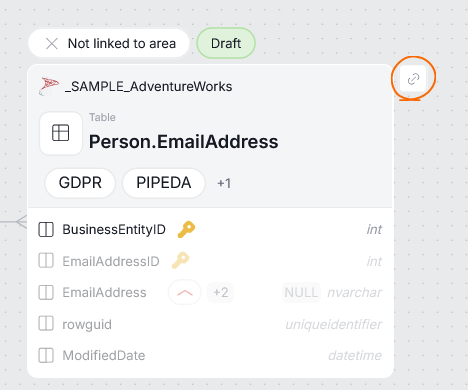Show more tags via +1 indicator

(224, 183)
